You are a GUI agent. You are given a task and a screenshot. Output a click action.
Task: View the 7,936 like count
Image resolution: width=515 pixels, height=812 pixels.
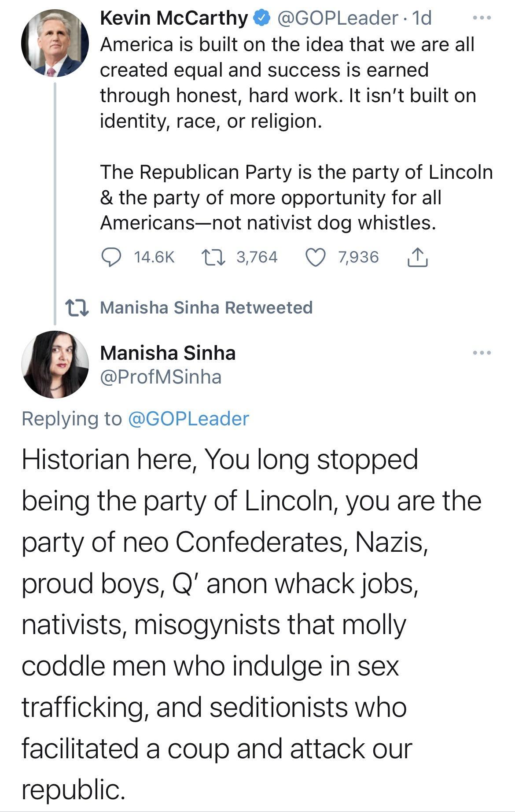(x=358, y=257)
